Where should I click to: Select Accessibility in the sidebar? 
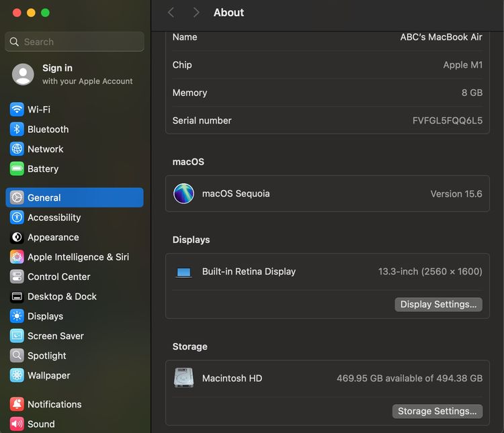(x=75, y=218)
